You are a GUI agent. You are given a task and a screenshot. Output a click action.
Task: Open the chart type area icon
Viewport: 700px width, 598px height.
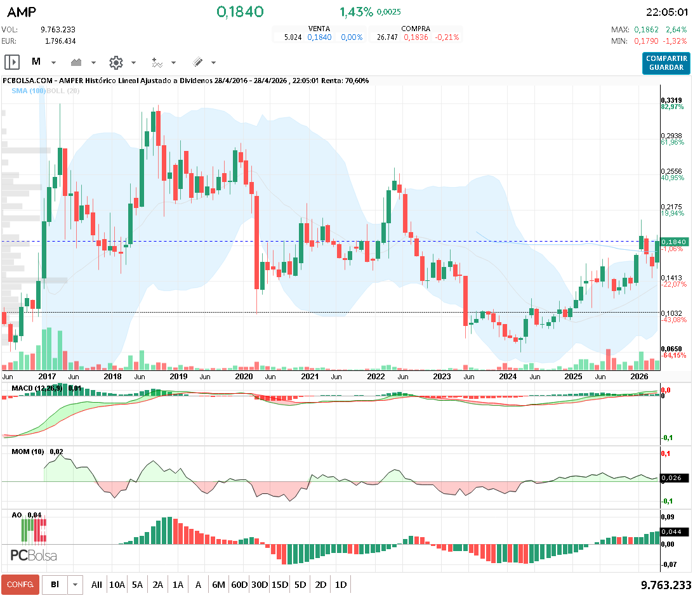point(77,62)
